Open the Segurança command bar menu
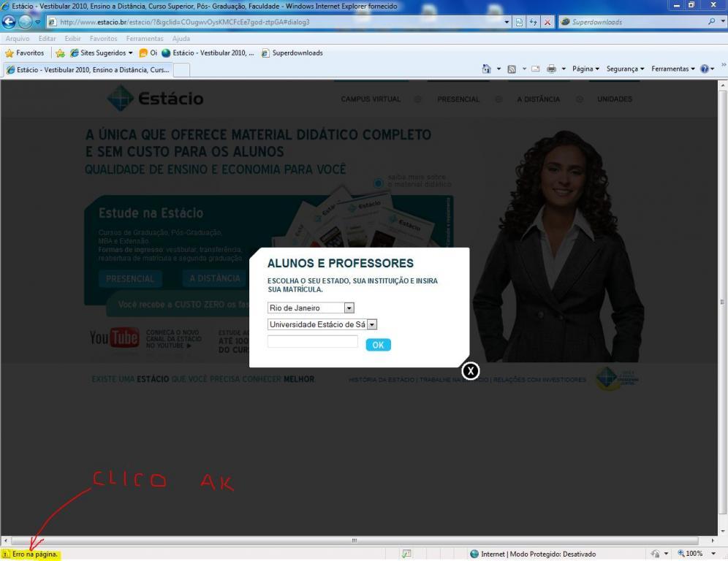The height and width of the screenshot is (561, 728). [x=625, y=69]
